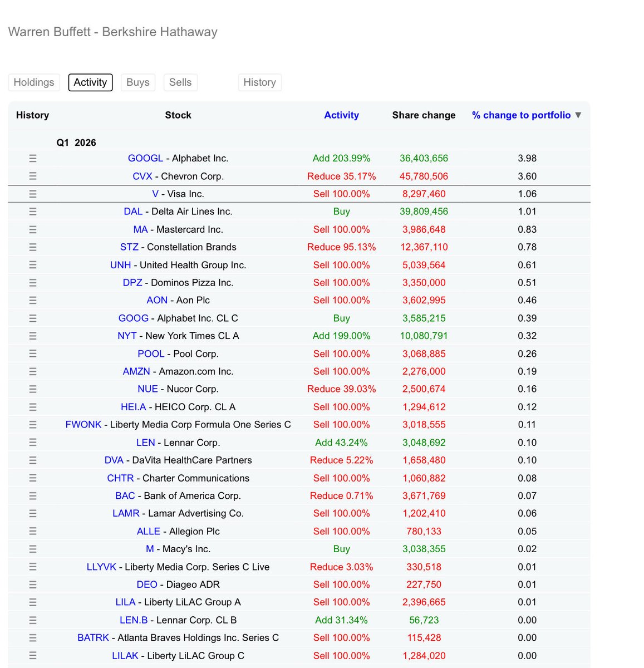The height and width of the screenshot is (668, 644).
Task: Open the AMZN ticker link
Action: [137, 371]
